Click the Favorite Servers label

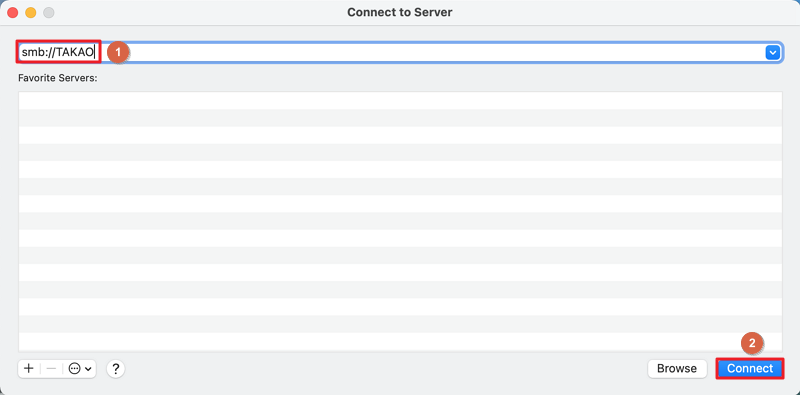tap(57, 79)
